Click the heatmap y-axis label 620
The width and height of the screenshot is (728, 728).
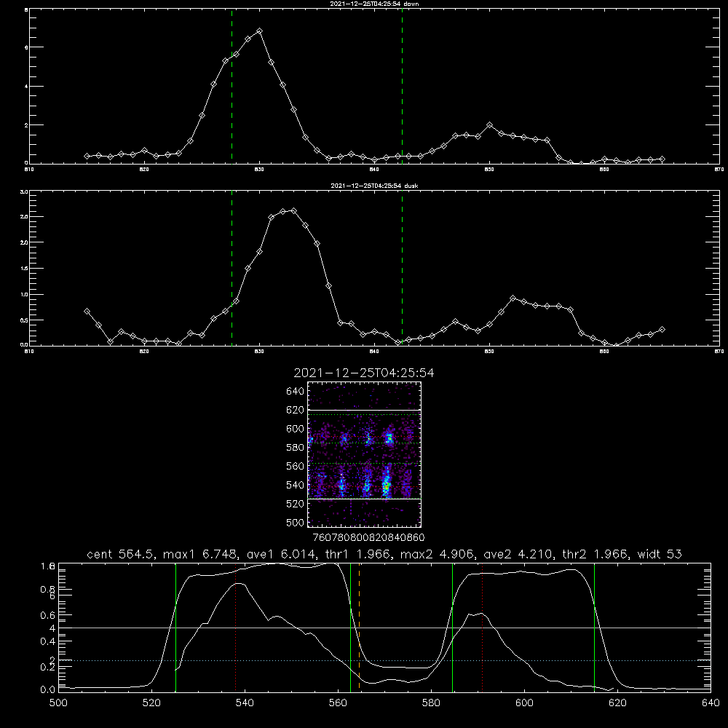click(x=295, y=410)
